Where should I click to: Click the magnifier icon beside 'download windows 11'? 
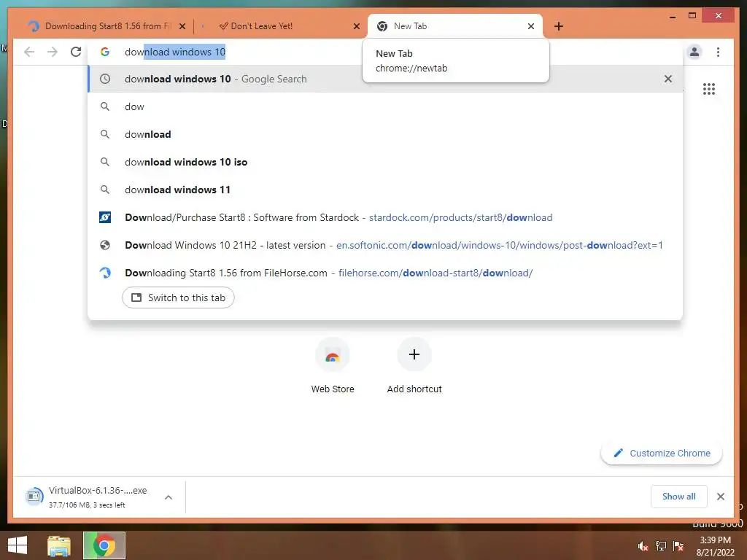[x=105, y=190]
